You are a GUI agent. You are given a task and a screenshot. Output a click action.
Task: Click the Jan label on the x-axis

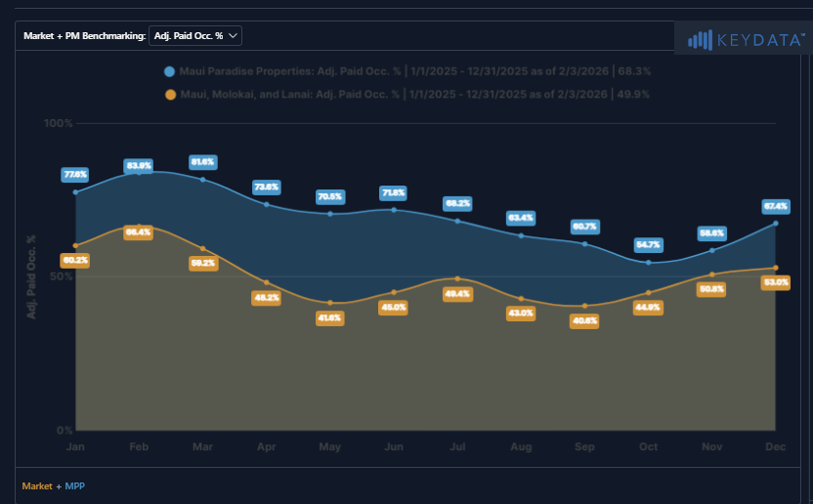point(75,446)
